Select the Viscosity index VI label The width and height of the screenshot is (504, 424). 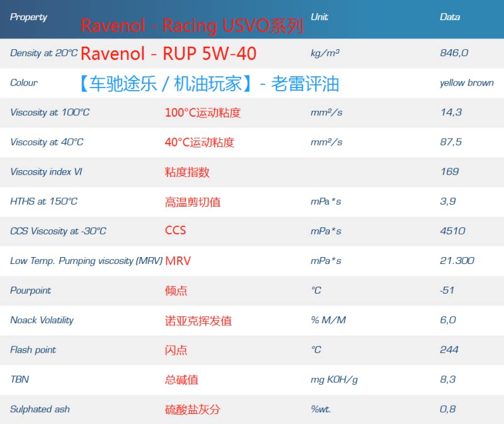coord(46,171)
